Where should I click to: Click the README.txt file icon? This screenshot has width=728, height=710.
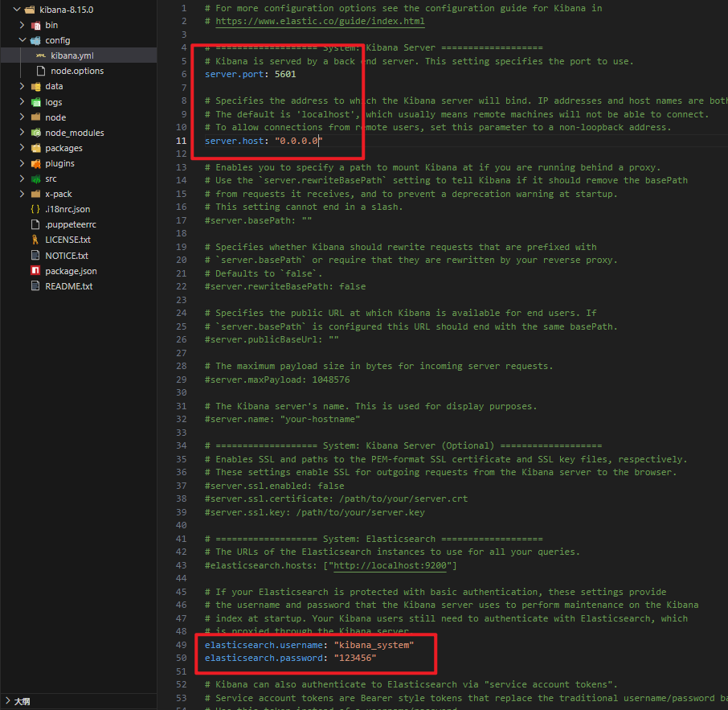pyautogui.click(x=35, y=285)
